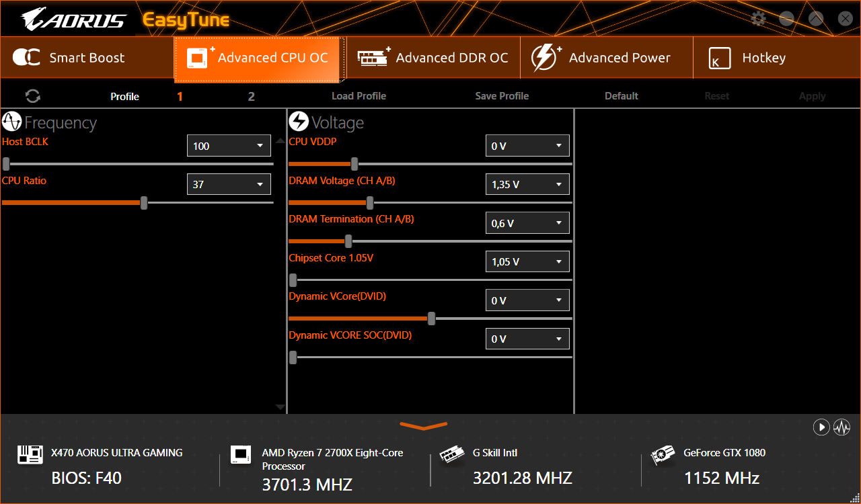Click the BIOS: F40 text
861x504 pixels.
tap(87, 478)
